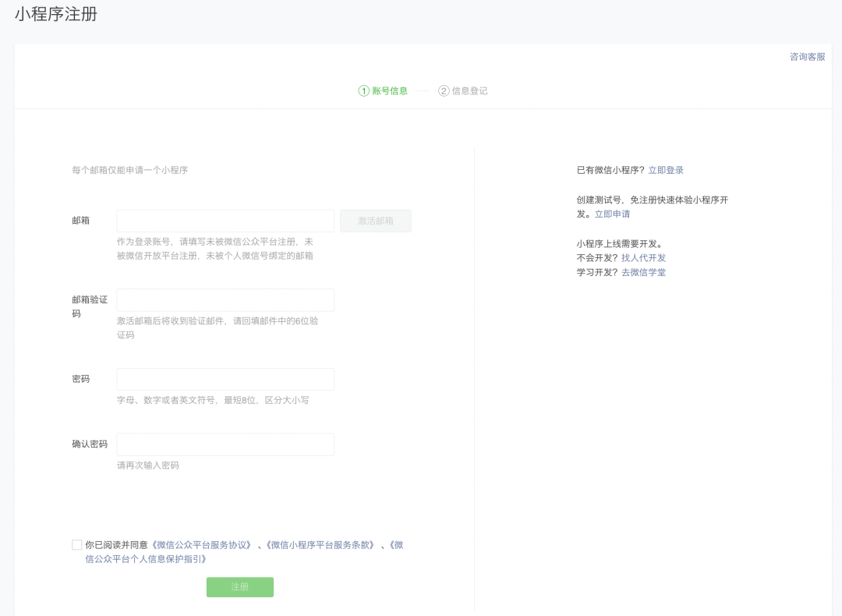Screen dimensions: 842x616
Task: Click the 立即申请 test account link
Action: [x=612, y=214]
